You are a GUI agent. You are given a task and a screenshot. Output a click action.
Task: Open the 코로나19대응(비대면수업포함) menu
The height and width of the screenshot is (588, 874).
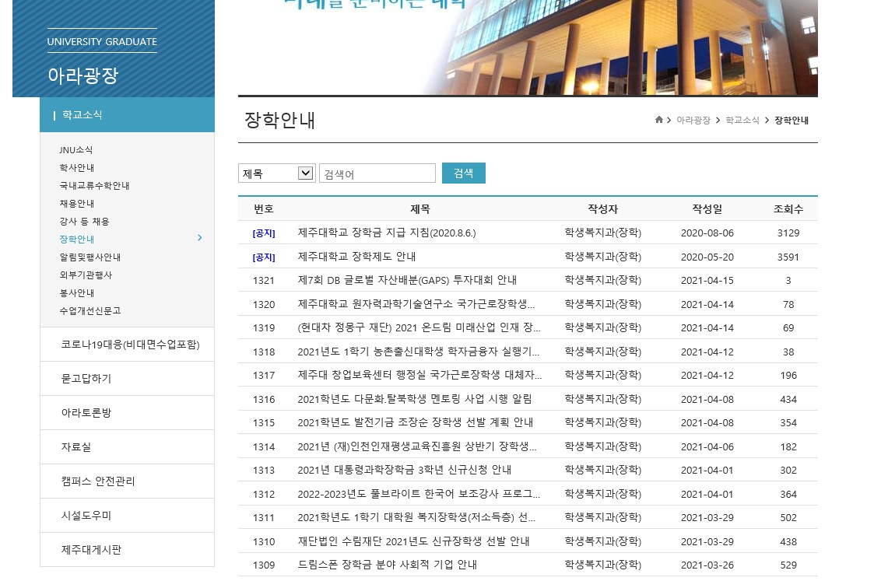[x=129, y=344]
